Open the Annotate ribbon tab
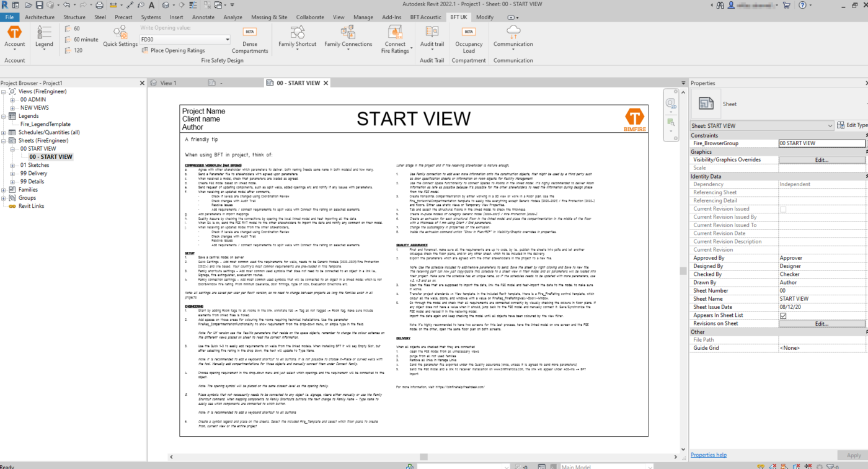This screenshot has width=868, height=469. [203, 17]
